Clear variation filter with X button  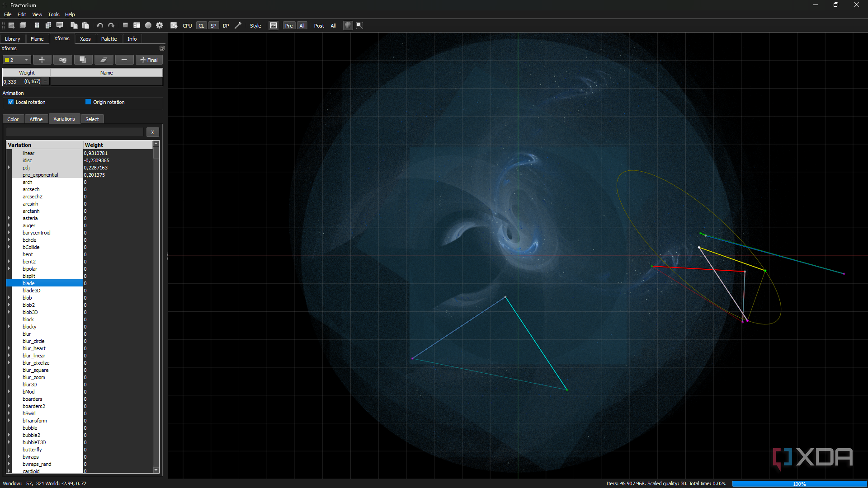pyautogui.click(x=152, y=132)
